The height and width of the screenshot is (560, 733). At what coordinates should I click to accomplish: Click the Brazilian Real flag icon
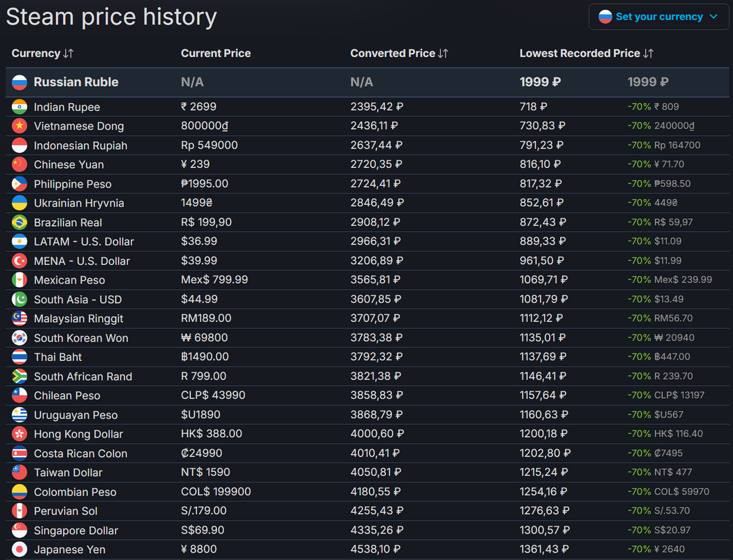coord(20,223)
